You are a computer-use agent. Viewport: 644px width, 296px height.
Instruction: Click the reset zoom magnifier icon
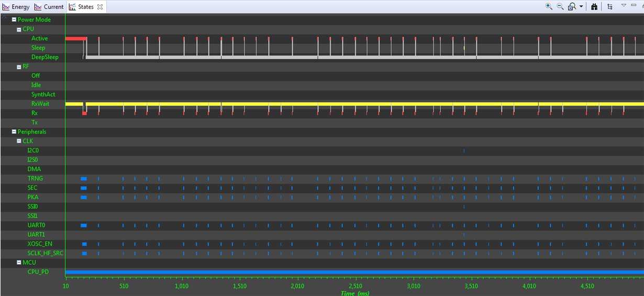click(x=572, y=6)
